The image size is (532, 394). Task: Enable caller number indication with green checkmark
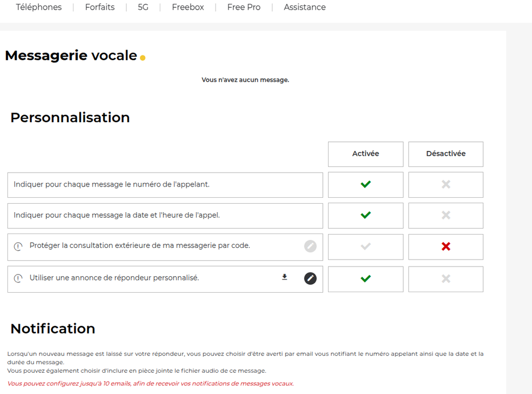point(365,184)
